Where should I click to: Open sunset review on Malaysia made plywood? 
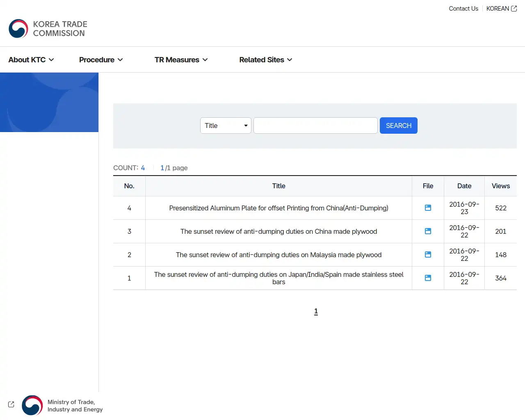click(x=279, y=255)
